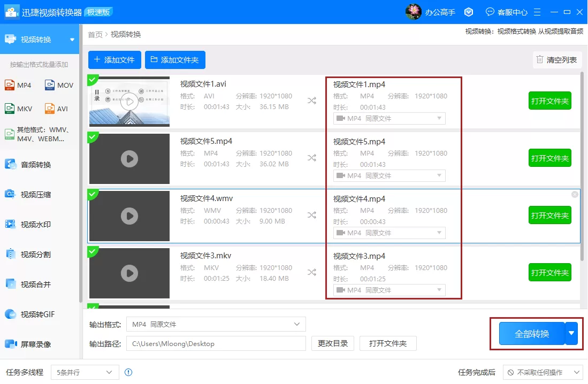Open the 客服中心 chat icon

coord(490,12)
